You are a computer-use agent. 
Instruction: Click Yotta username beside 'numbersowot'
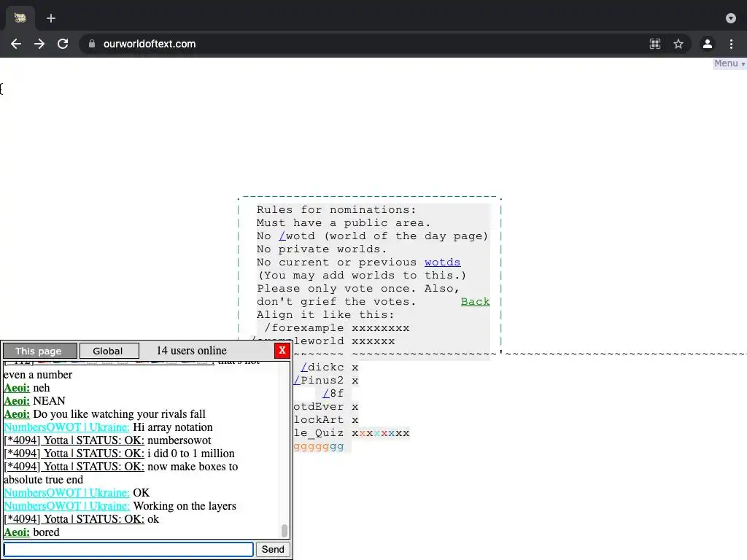pos(74,440)
